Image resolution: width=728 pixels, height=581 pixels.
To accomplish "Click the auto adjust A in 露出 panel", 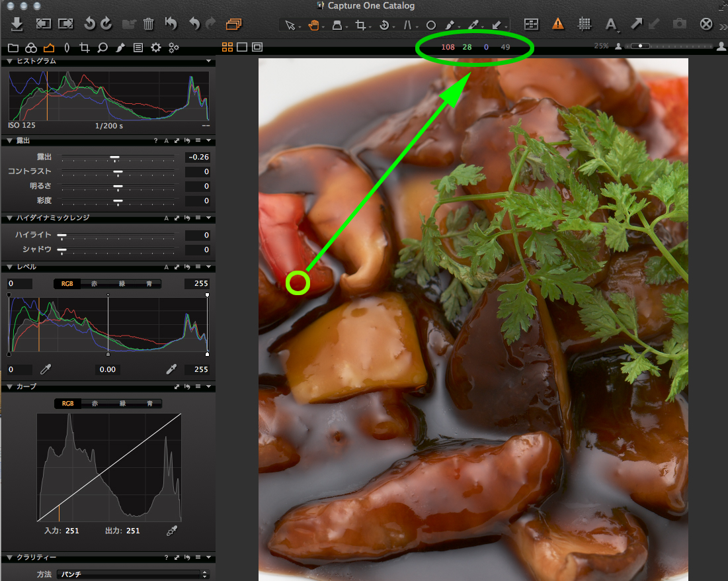I will click(166, 141).
